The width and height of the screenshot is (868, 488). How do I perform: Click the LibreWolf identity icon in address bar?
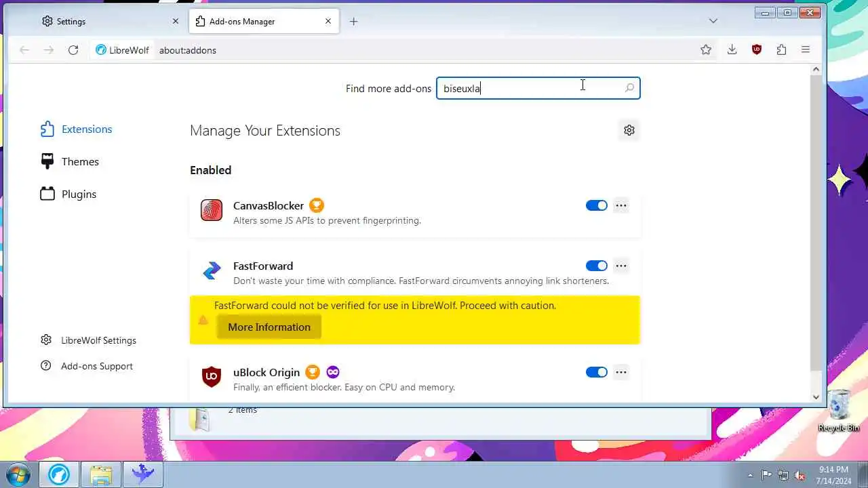pyautogui.click(x=122, y=50)
